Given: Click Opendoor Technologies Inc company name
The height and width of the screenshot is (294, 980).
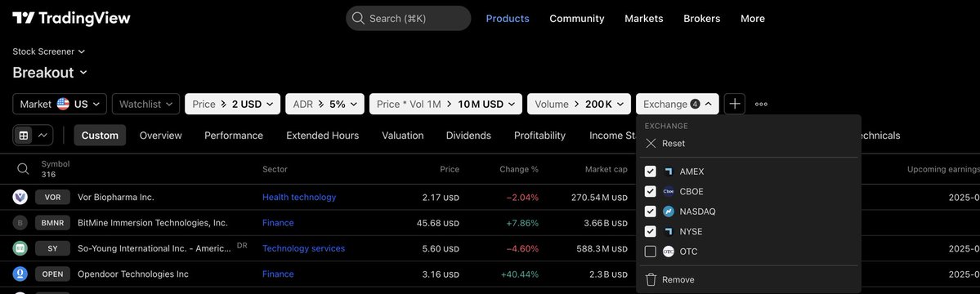Looking at the screenshot, I should (x=133, y=274).
